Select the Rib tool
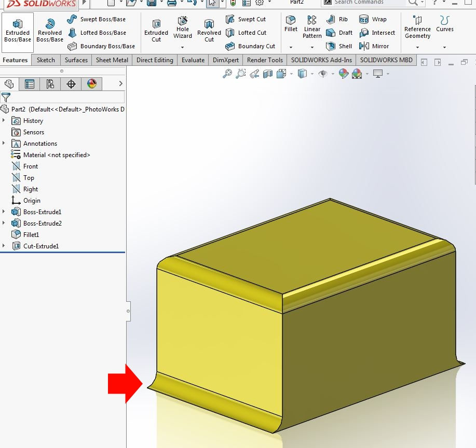 (x=337, y=19)
